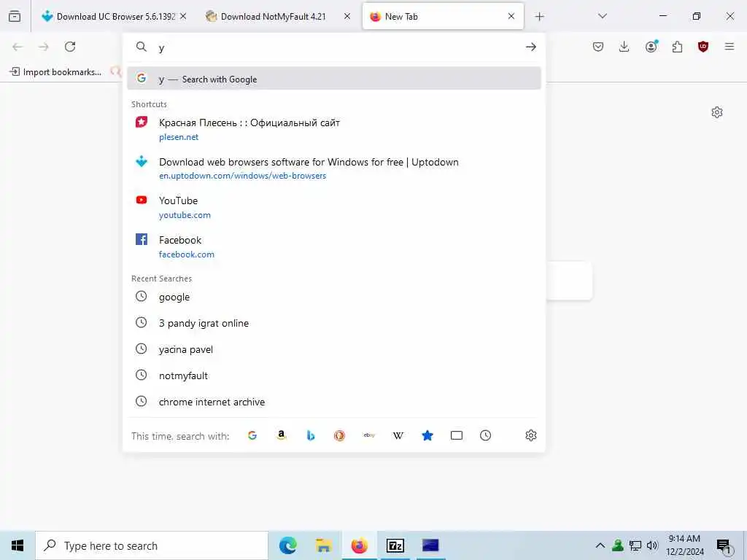Search this time with Bing
Screen dimensions: 747x560
[311, 435]
